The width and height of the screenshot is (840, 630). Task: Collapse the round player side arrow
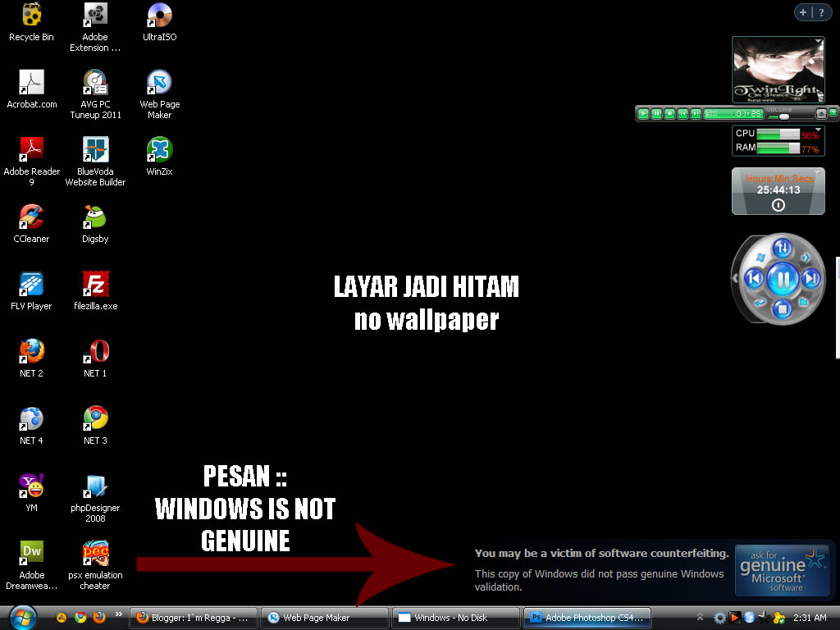pos(735,278)
